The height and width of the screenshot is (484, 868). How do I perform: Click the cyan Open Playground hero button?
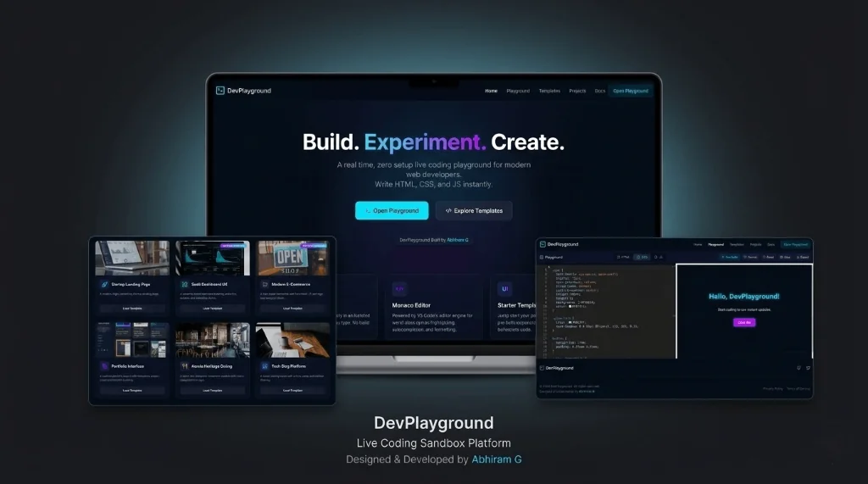[x=392, y=210]
